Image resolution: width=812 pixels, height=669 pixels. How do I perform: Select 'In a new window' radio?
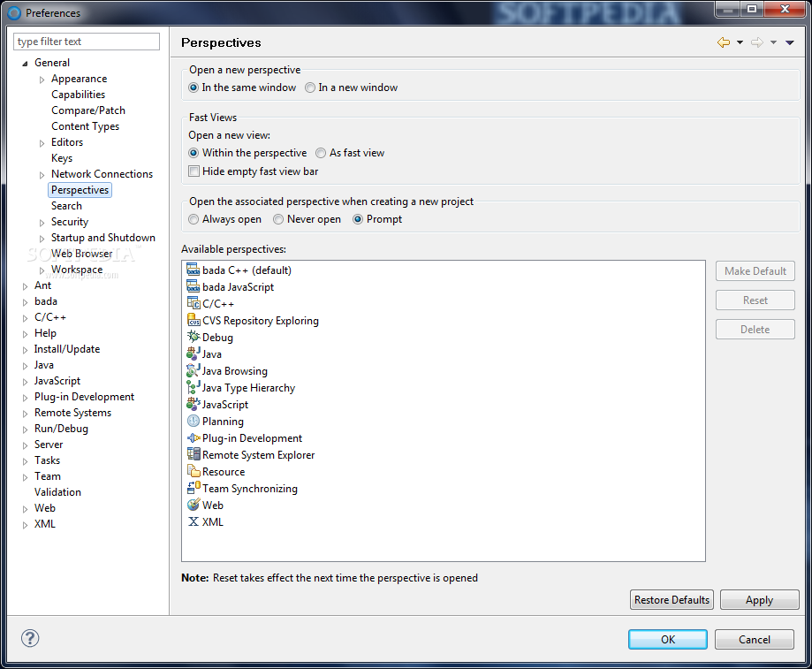(309, 87)
